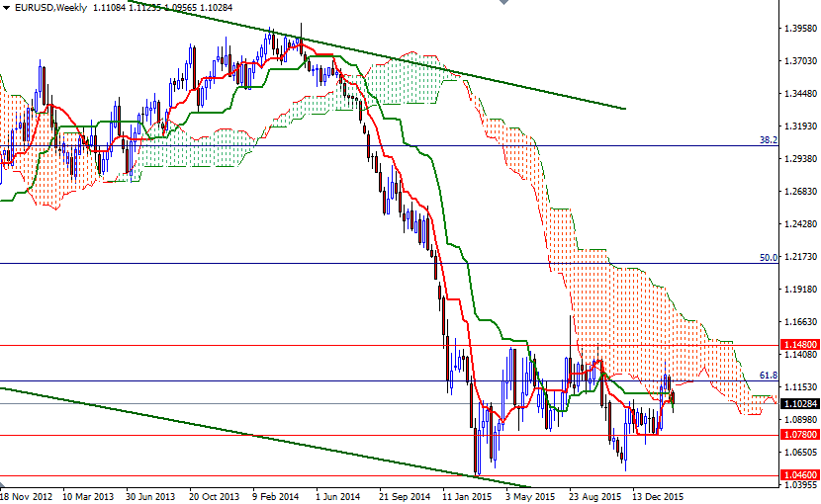
Task: Click the 1.34480 price axis value
Action: click(x=801, y=94)
